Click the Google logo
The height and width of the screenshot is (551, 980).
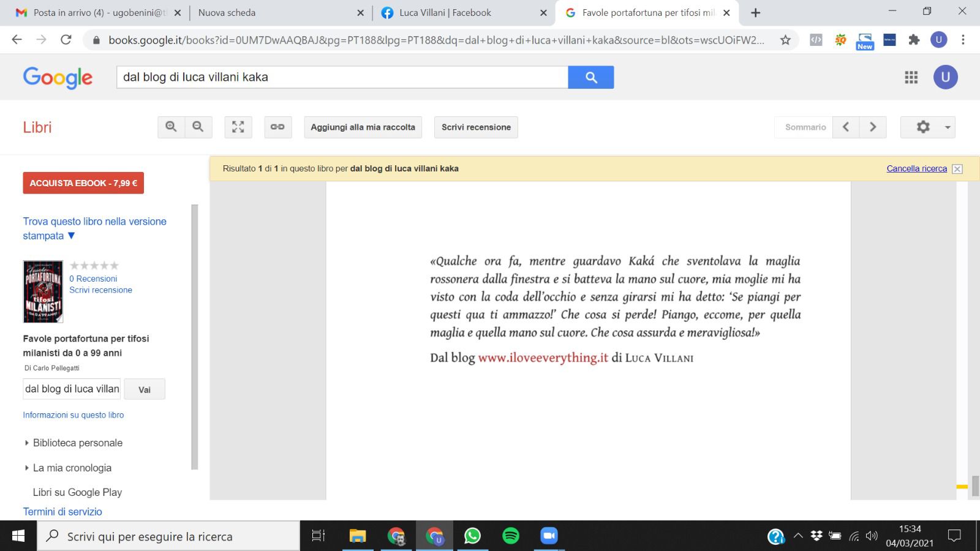pos(58,78)
